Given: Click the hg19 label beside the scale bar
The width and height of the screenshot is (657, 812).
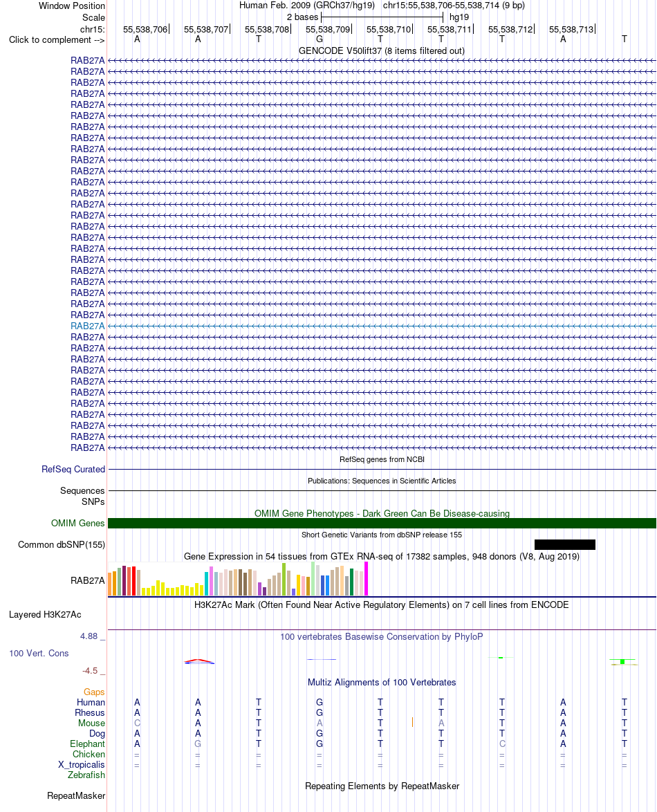Looking at the screenshot, I should coord(459,17).
